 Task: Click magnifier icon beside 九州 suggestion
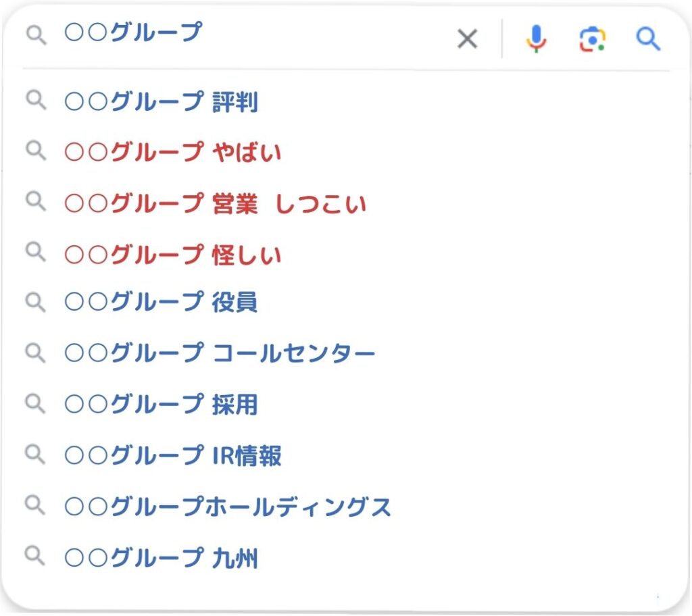[36, 557]
